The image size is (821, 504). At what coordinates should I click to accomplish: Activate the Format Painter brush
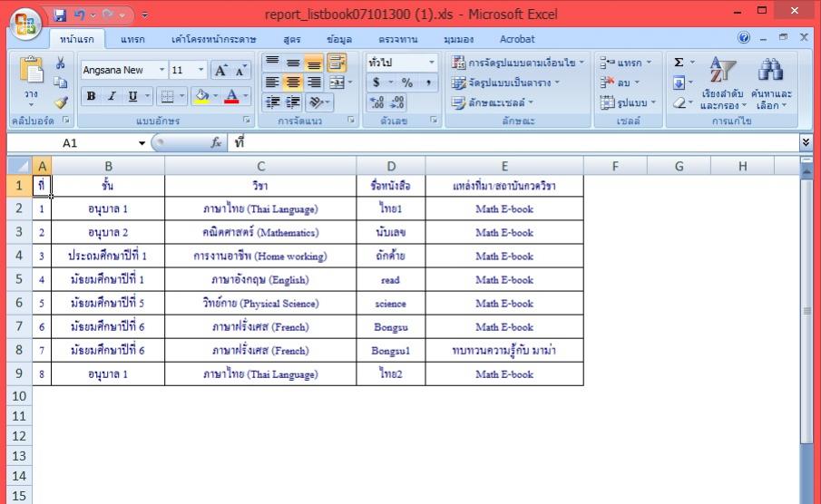pos(61,102)
